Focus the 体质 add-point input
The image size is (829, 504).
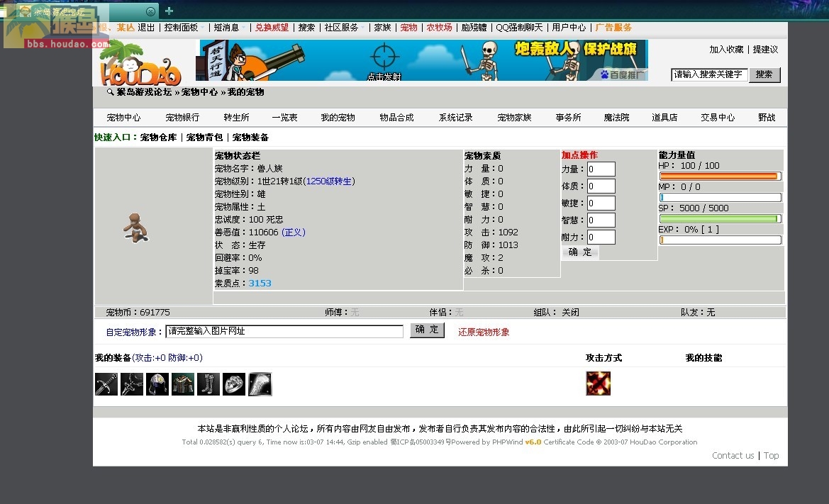[x=601, y=186]
